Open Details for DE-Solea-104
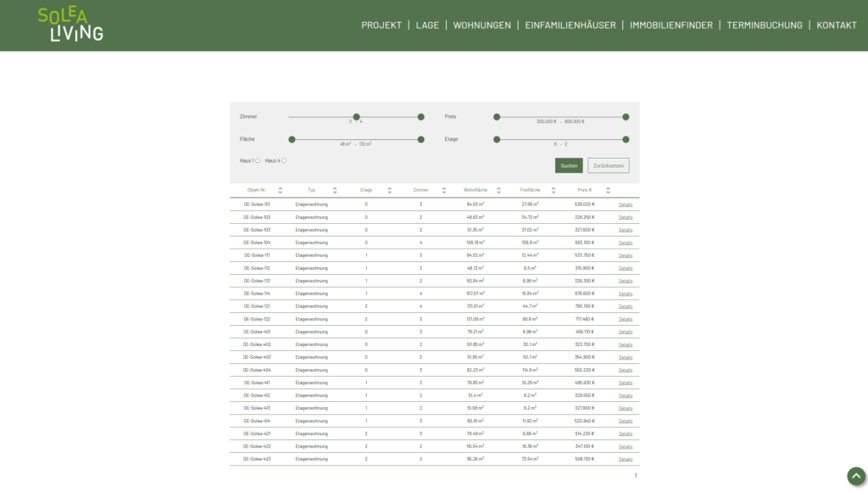868x492 pixels. click(626, 243)
